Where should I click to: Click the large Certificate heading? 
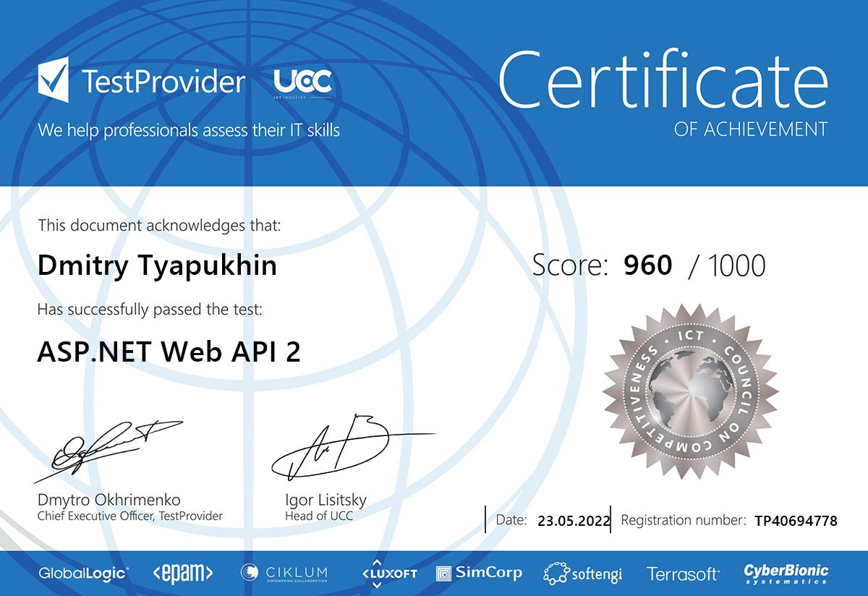tap(663, 80)
